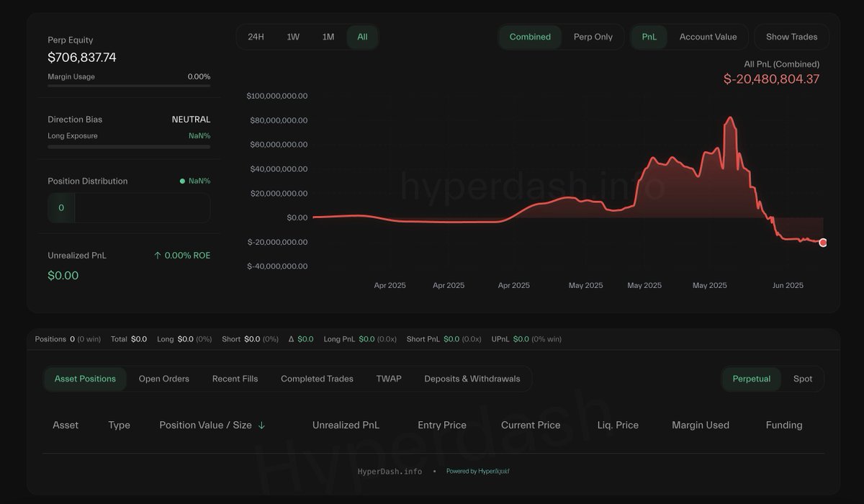
Task: Open the Open Orders tab
Action: tap(164, 379)
